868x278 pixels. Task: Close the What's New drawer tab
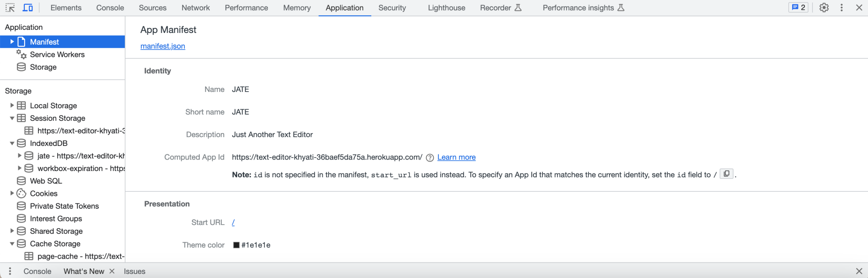(112, 271)
